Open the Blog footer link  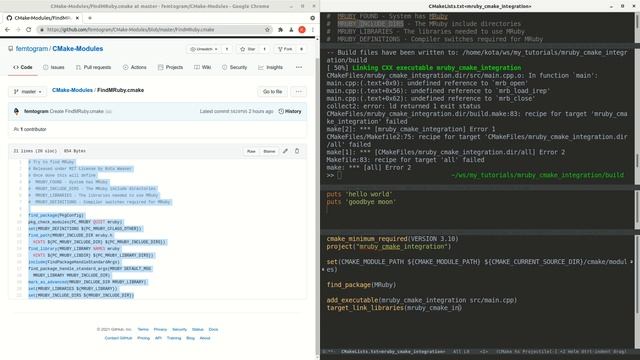tap(191, 338)
